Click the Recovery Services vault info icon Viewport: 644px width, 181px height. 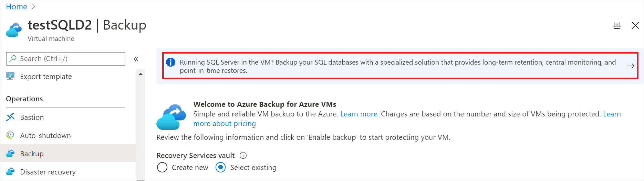243,156
